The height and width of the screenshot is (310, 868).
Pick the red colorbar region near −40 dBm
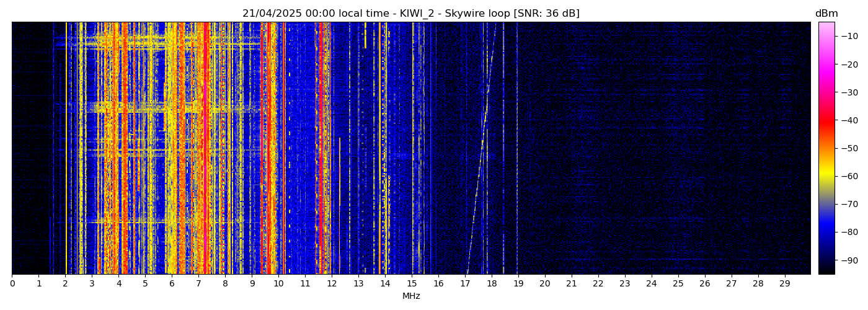tap(826, 120)
